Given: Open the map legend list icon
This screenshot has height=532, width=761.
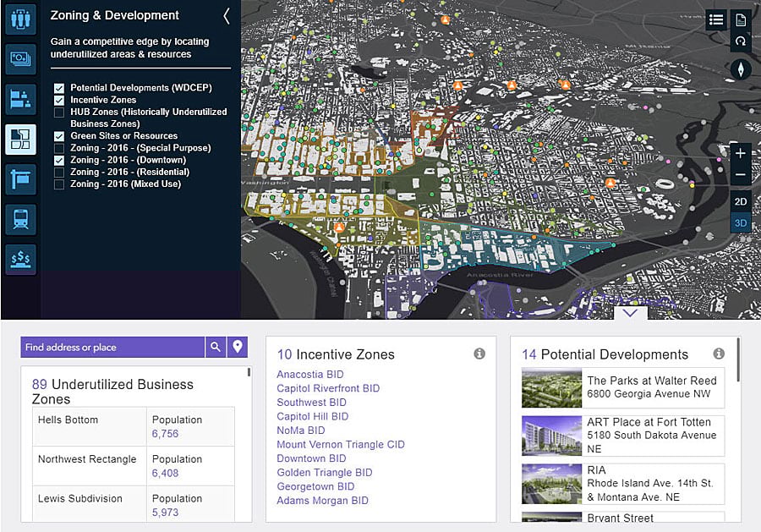Looking at the screenshot, I should [x=716, y=19].
